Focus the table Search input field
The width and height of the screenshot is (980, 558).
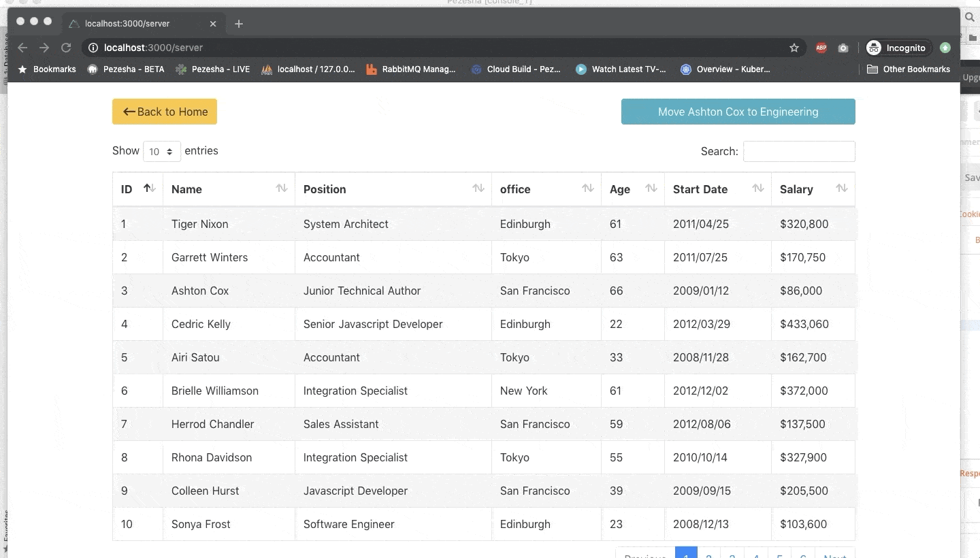coord(799,151)
